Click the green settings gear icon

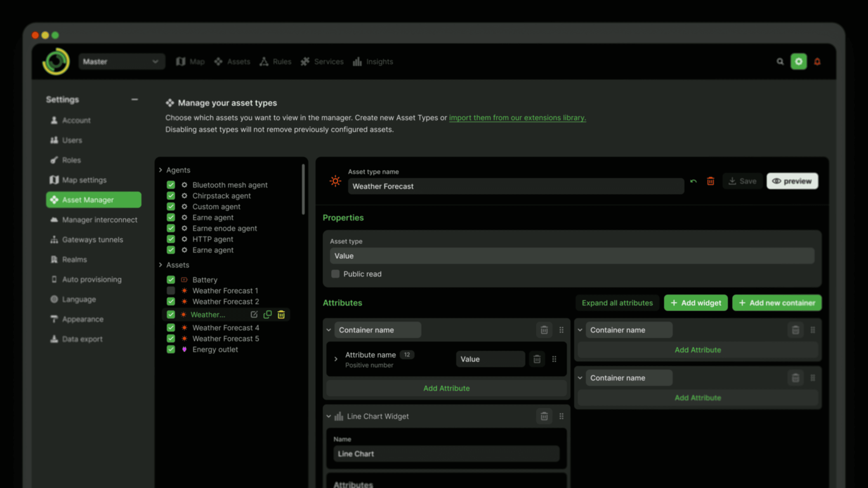tap(799, 62)
